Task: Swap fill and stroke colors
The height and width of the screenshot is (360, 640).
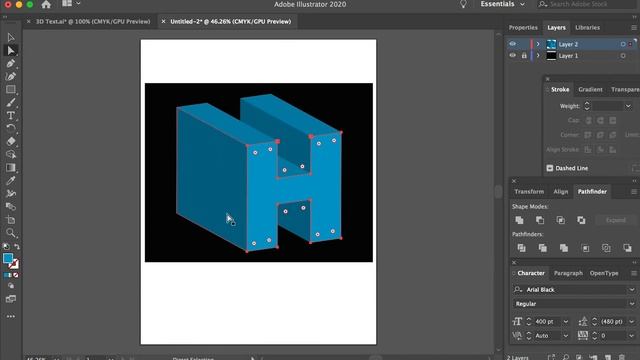Action: coord(17,247)
